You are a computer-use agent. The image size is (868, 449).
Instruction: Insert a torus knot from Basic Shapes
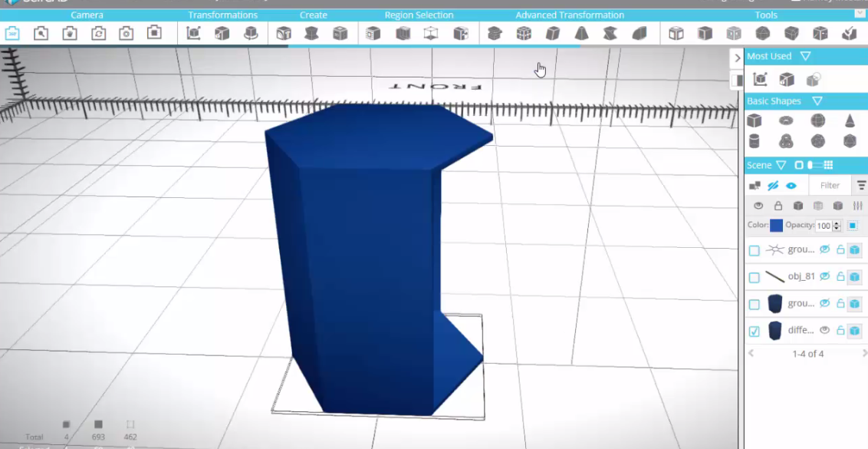tap(785, 140)
